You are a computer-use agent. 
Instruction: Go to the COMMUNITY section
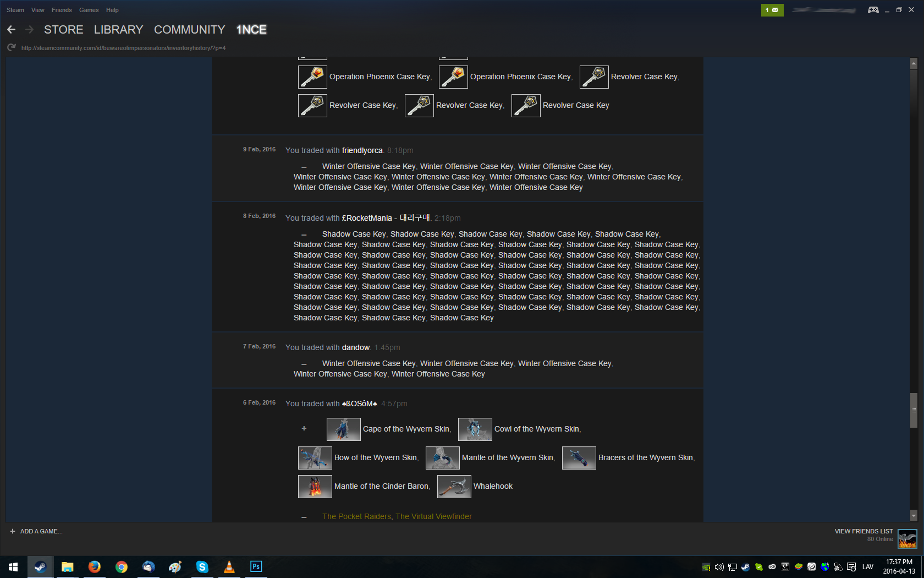(x=189, y=30)
